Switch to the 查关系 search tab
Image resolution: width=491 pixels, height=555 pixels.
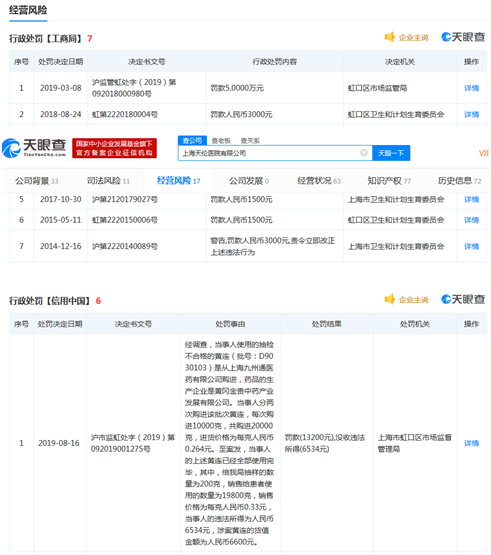coord(250,141)
